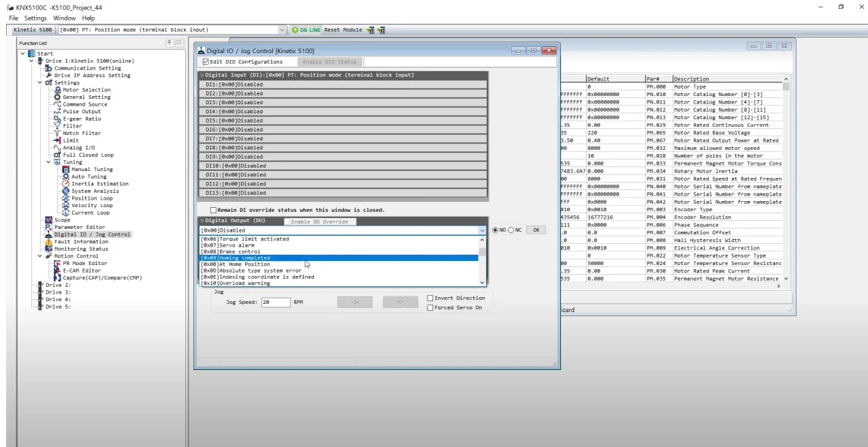The width and height of the screenshot is (868, 447).
Task: Open the Settings menu
Action: click(x=36, y=18)
